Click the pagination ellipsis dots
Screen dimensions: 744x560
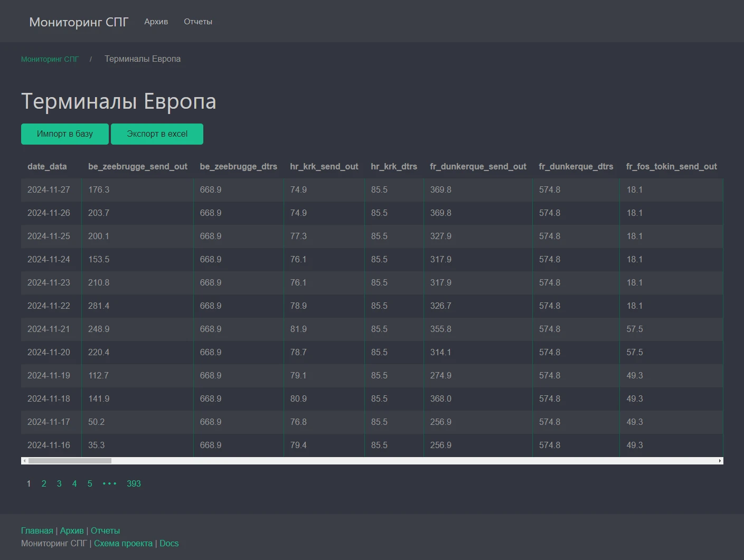tap(109, 483)
